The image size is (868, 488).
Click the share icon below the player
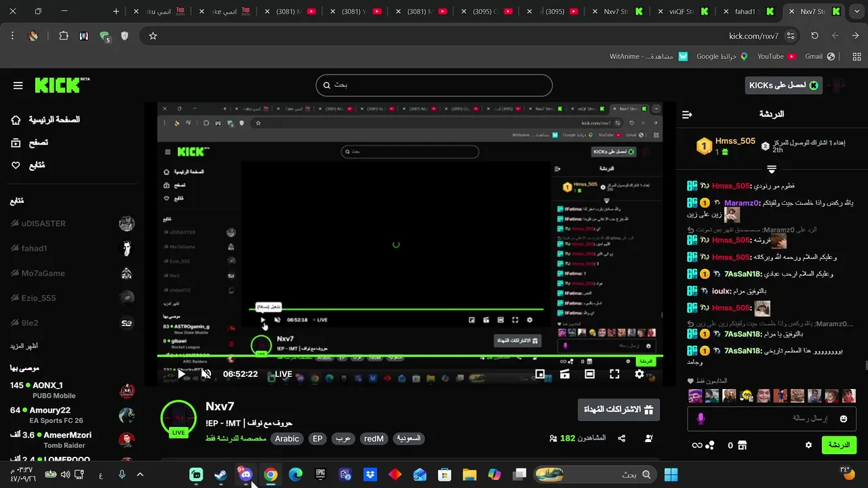[621, 439]
